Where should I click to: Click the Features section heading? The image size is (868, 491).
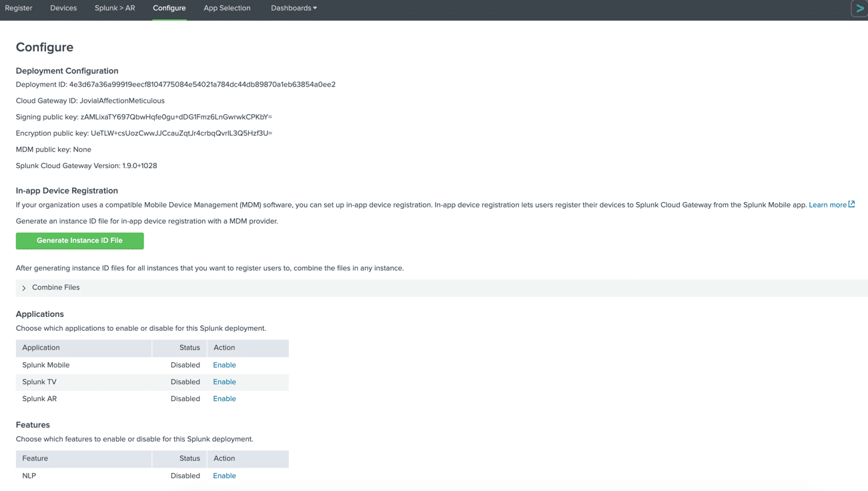click(x=33, y=425)
